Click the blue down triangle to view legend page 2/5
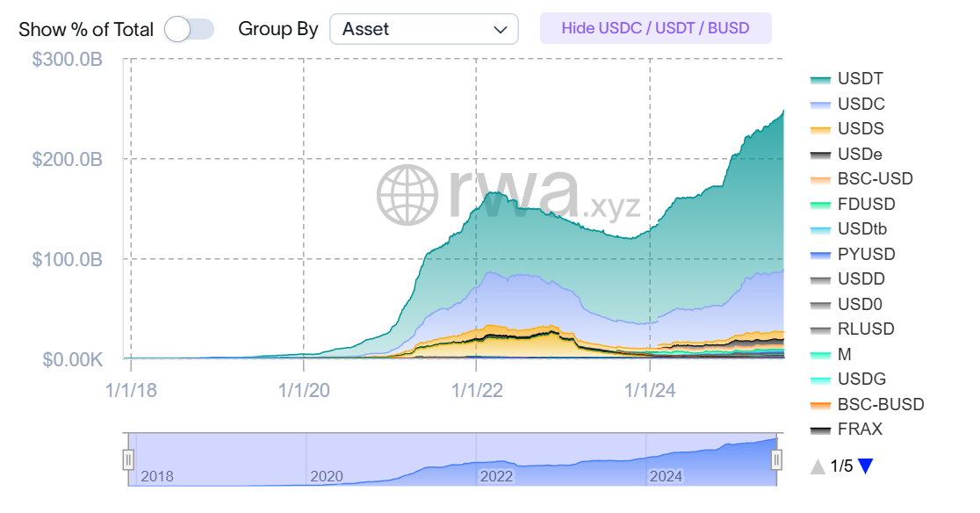The width and height of the screenshot is (980, 513). click(x=864, y=466)
